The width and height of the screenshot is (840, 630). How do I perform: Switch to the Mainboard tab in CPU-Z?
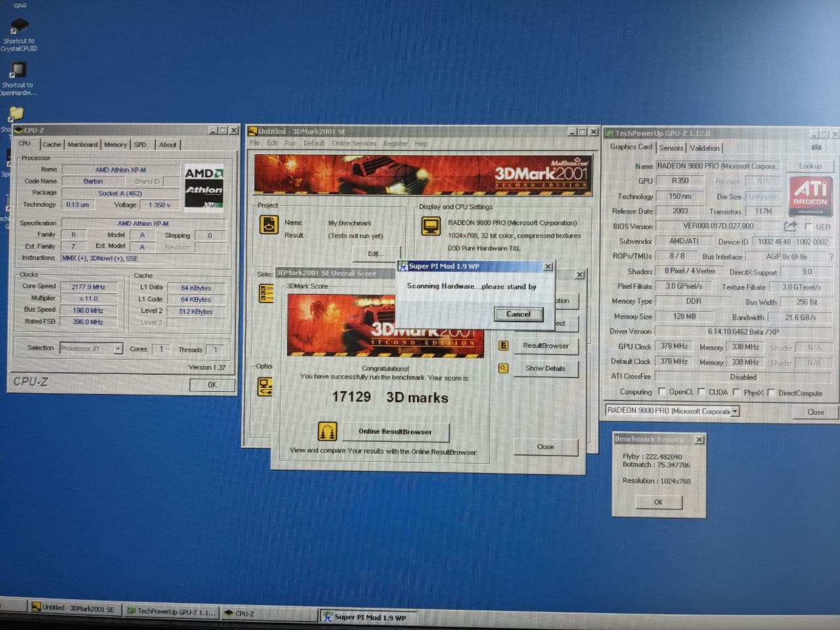click(x=82, y=144)
